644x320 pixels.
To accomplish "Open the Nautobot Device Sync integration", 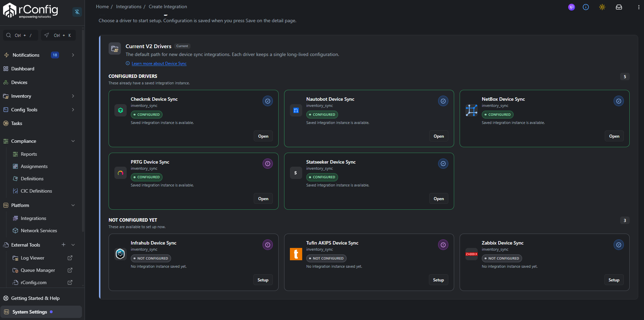I will [439, 136].
